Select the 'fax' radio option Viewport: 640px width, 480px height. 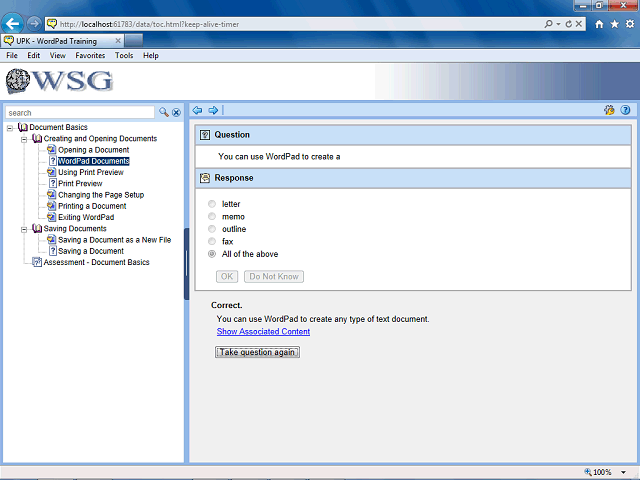[x=212, y=241]
